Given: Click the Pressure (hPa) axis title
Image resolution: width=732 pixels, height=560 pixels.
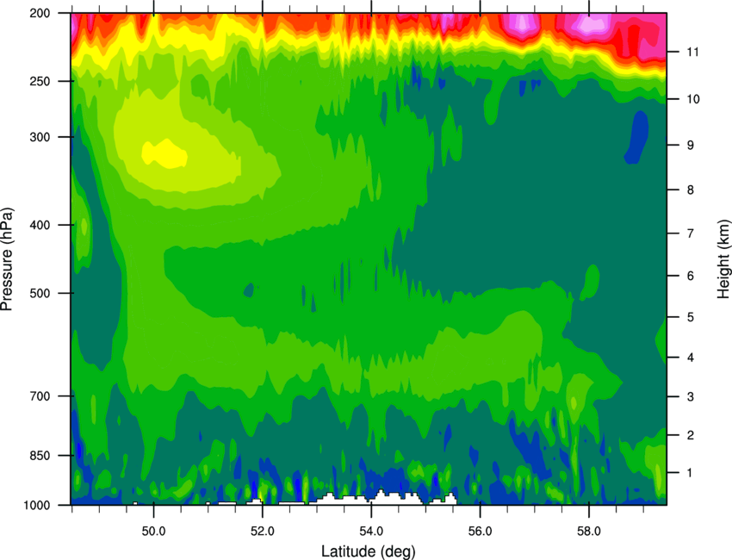Looking at the screenshot, I should [x=7, y=258].
